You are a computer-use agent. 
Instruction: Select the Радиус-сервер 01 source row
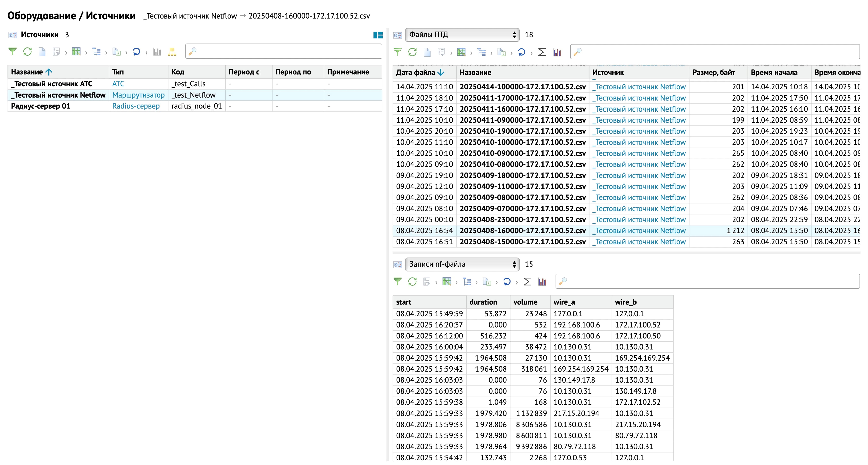tap(194, 106)
